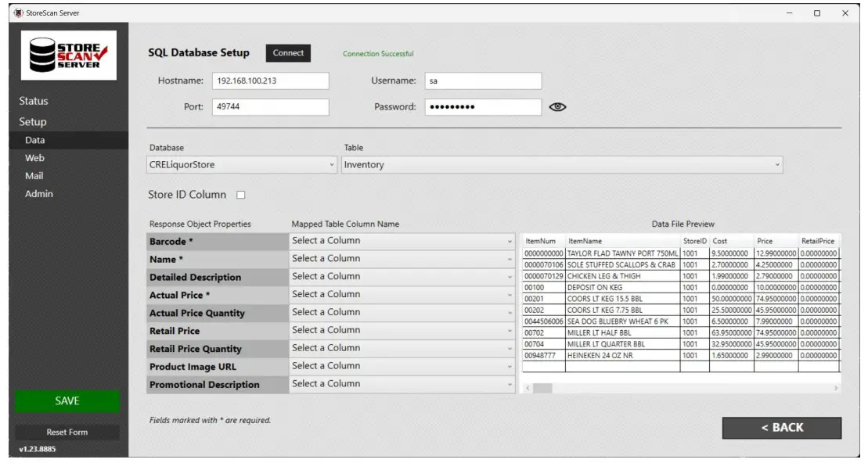
Task: Maximize the StoreScan Server window
Action: pos(817,13)
